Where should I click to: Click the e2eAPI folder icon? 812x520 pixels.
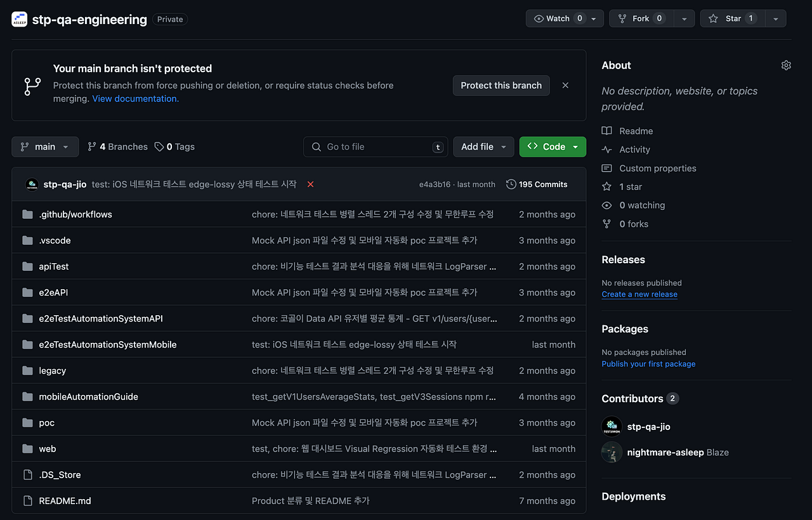[27, 292]
